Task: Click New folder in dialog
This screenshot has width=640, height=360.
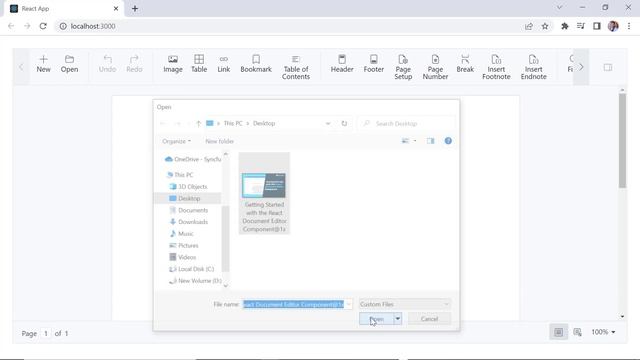Action: coord(219,141)
